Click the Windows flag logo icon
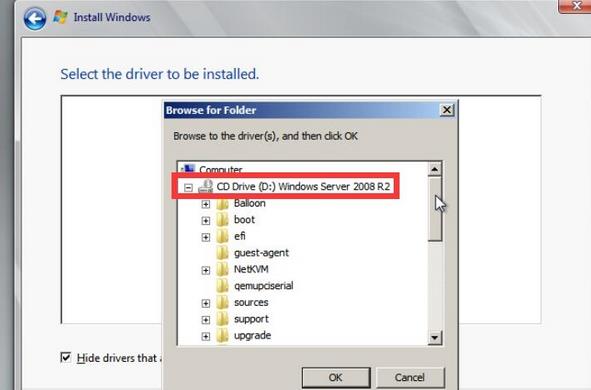The image size is (591, 390). coord(60,17)
